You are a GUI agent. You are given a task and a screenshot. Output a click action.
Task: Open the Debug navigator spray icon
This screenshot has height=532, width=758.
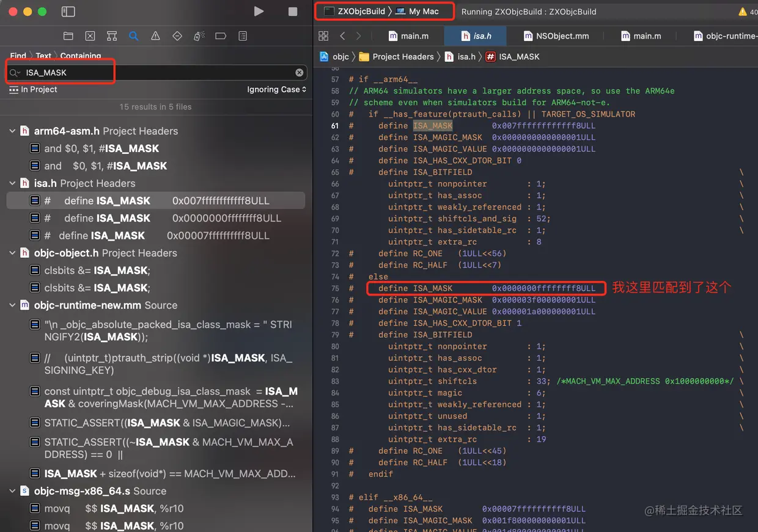[199, 36]
